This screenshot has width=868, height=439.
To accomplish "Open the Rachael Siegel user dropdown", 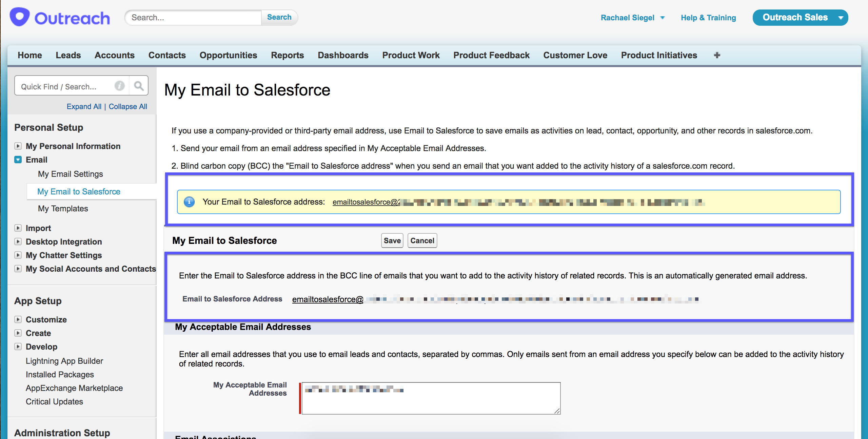I will pos(633,18).
